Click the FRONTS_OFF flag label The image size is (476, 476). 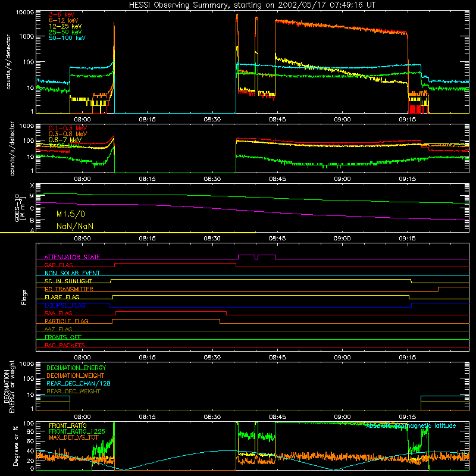coord(62,337)
